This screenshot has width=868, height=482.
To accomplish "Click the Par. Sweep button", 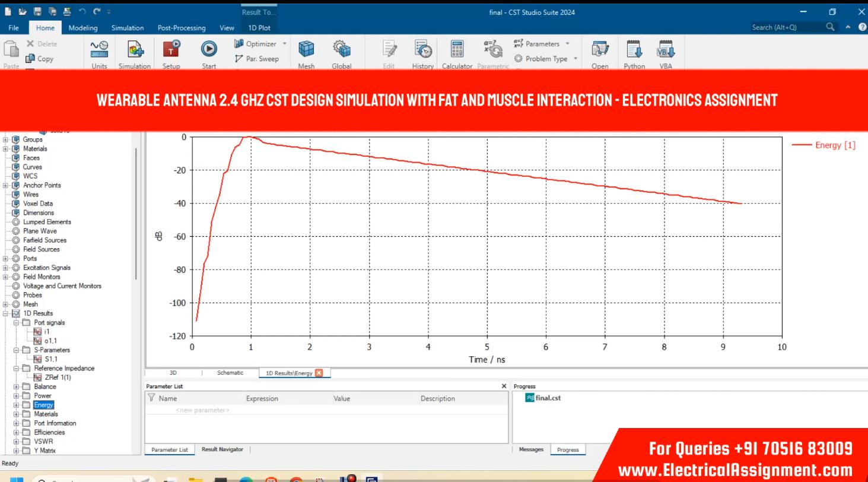I will pyautogui.click(x=256, y=59).
